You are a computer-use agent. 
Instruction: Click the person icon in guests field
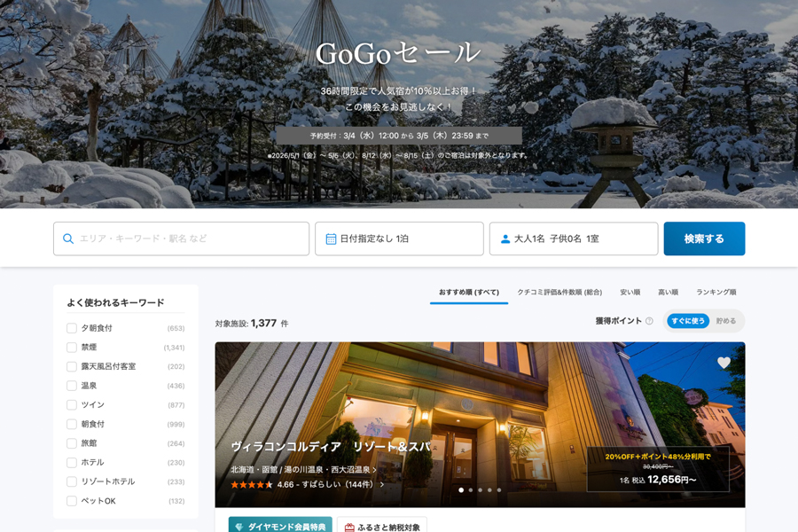[505, 239]
